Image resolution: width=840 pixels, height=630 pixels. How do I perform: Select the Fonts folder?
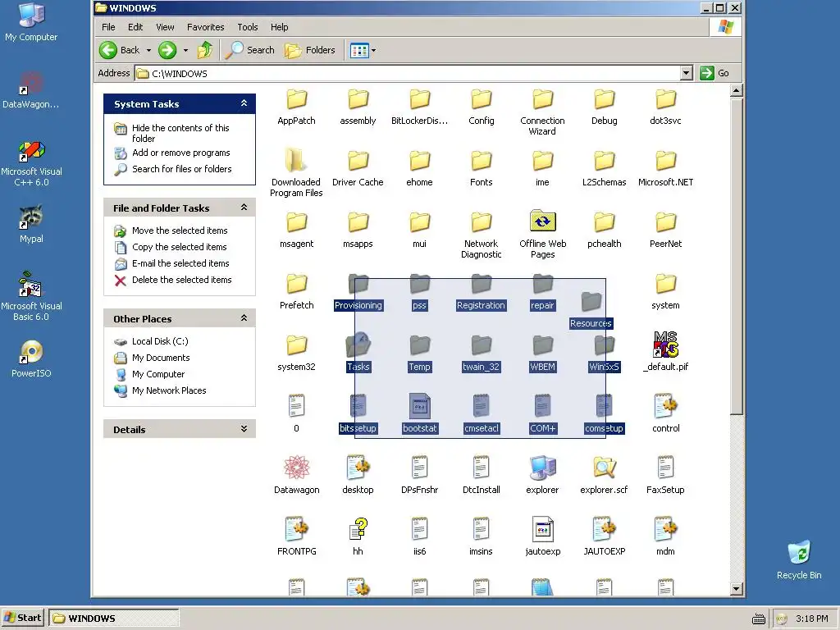click(481, 169)
